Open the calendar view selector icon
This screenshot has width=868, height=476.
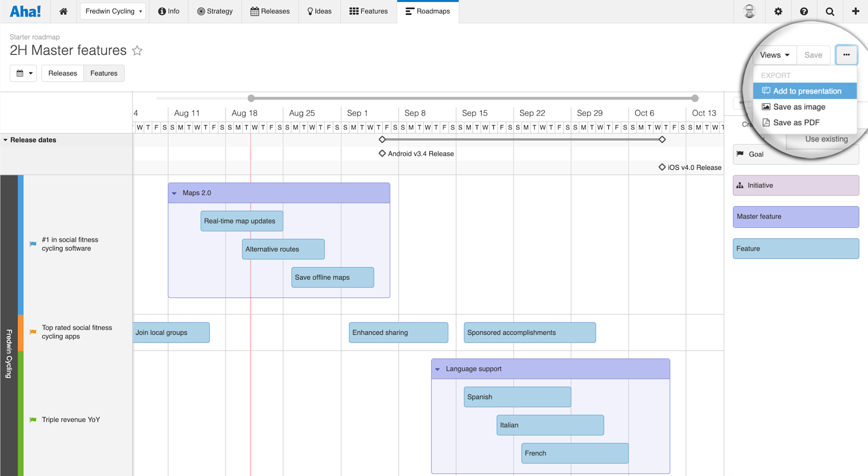[x=23, y=73]
